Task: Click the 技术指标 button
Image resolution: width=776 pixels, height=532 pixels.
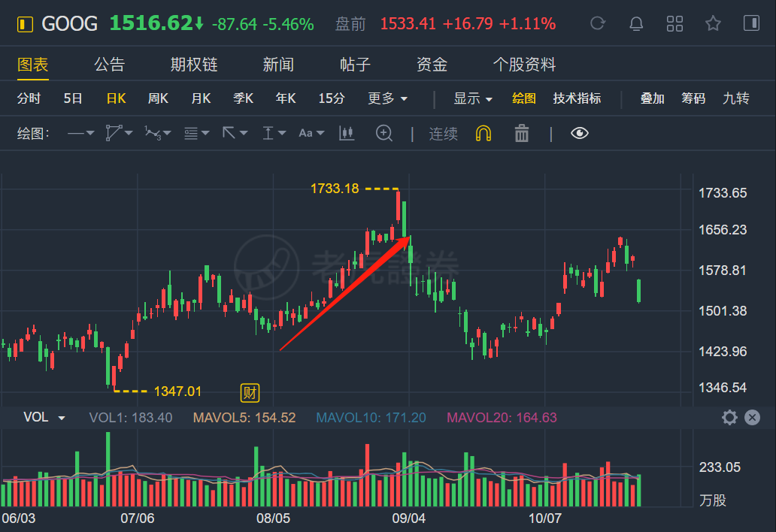Action: coord(577,98)
